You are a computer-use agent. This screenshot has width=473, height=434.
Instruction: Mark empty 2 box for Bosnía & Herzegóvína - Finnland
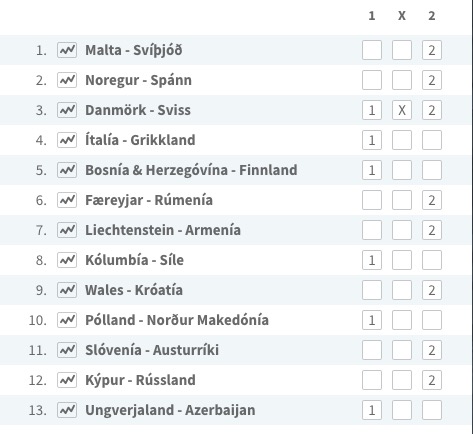[432, 170]
